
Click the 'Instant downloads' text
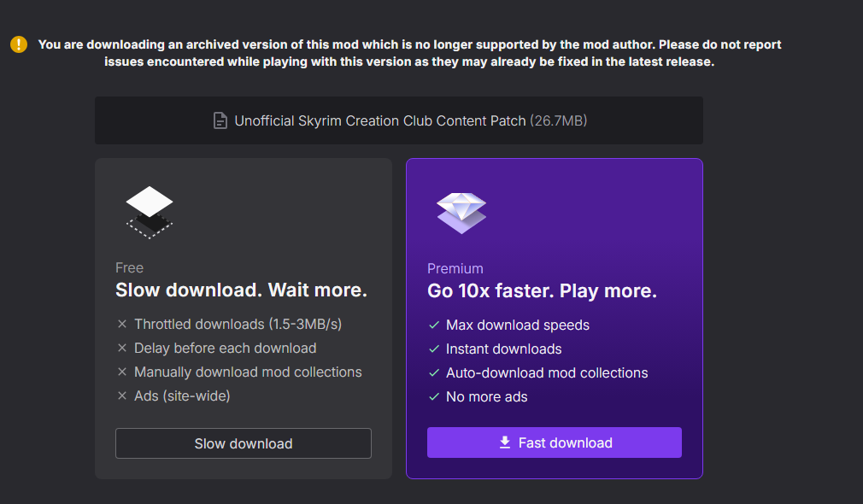pyautogui.click(x=503, y=349)
